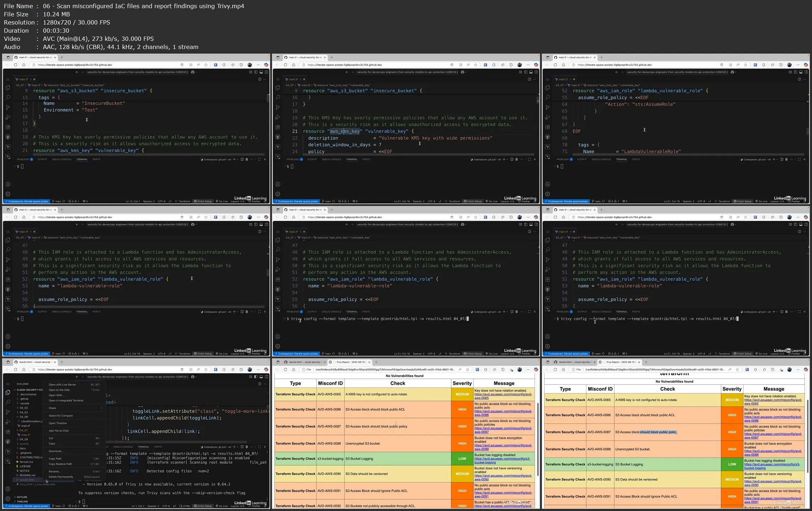Image resolution: width=812 pixels, height=511 pixels.
Task: Click trash icon in terminal showing Trivy scan output
Action: coord(247,447)
